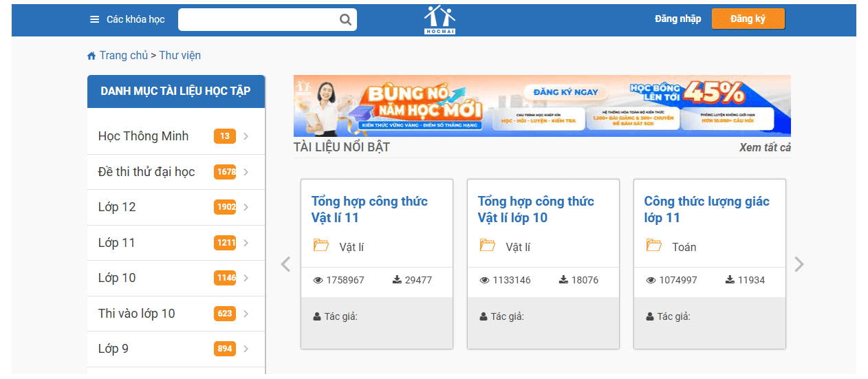Go to next featured documents with right arrow

799,264
